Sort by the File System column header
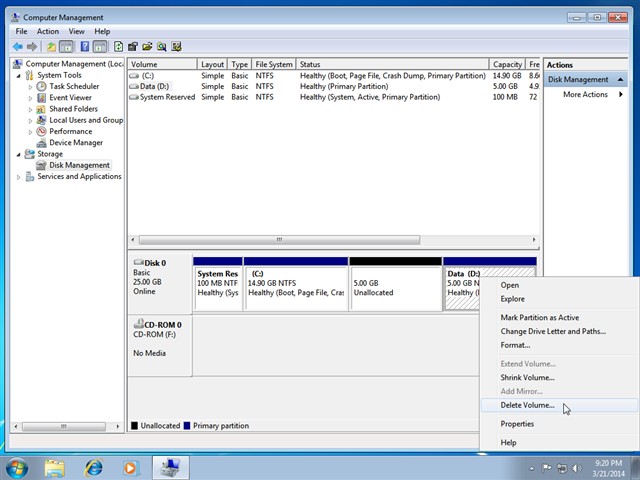The width and height of the screenshot is (640, 480). tap(273, 64)
